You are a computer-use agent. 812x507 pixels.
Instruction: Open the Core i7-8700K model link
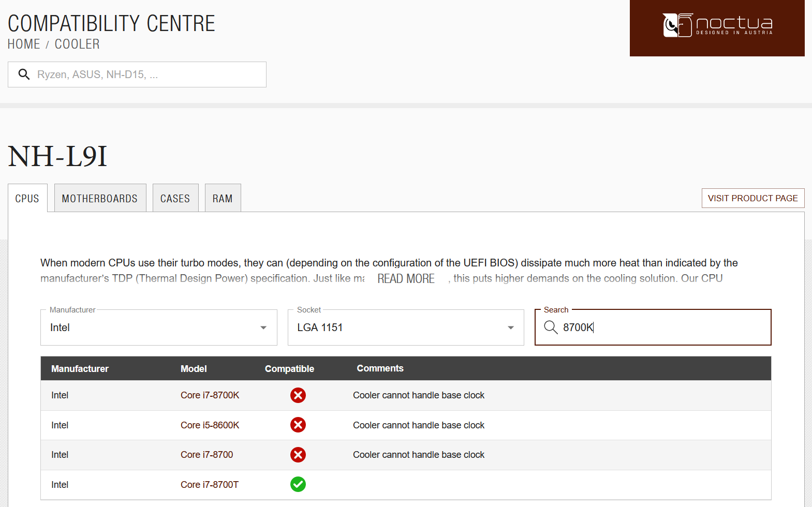coord(210,395)
